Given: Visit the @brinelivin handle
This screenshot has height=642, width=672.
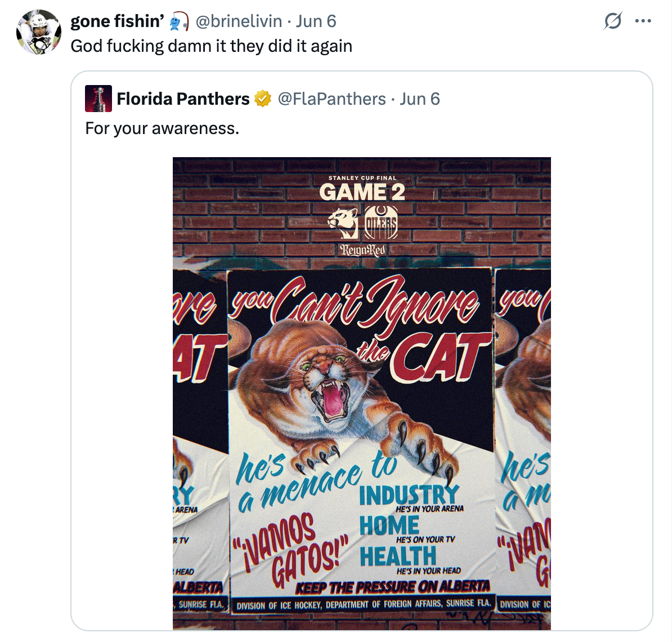Looking at the screenshot, I should (239, 21).
